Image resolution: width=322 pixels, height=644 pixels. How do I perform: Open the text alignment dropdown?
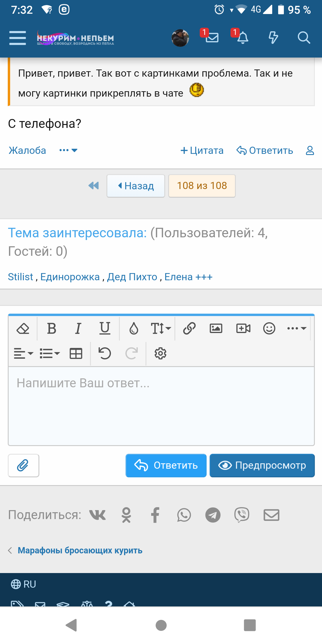pos(23,354)
